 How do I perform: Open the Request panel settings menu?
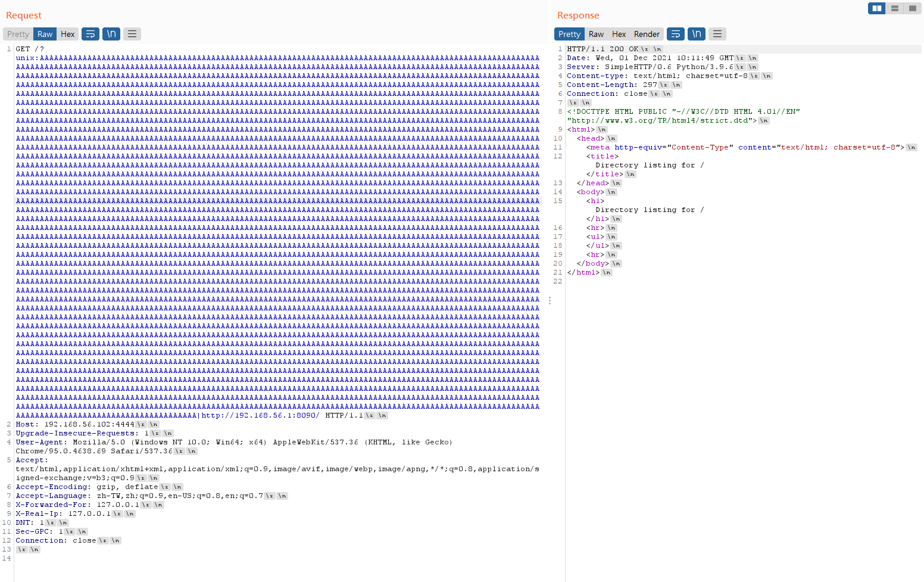132,33
